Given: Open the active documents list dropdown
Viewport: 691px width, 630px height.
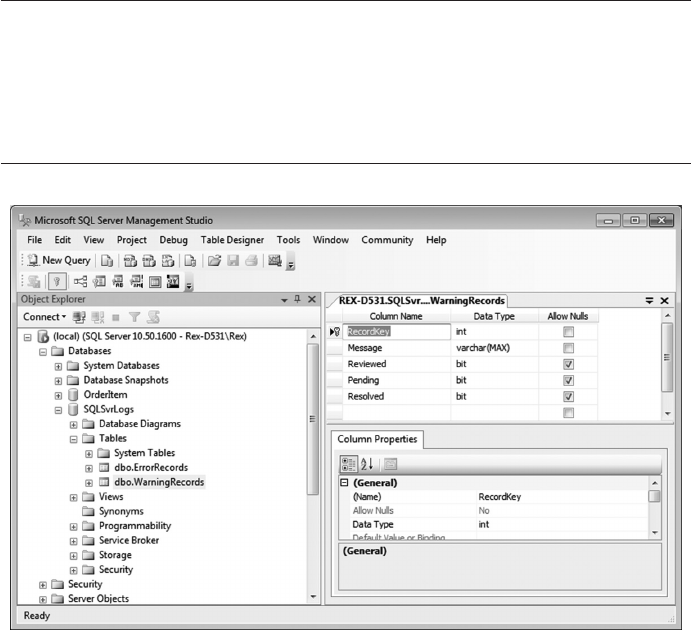Looking at the screenshot, I should pyautogui.click(x=650, y=301).
